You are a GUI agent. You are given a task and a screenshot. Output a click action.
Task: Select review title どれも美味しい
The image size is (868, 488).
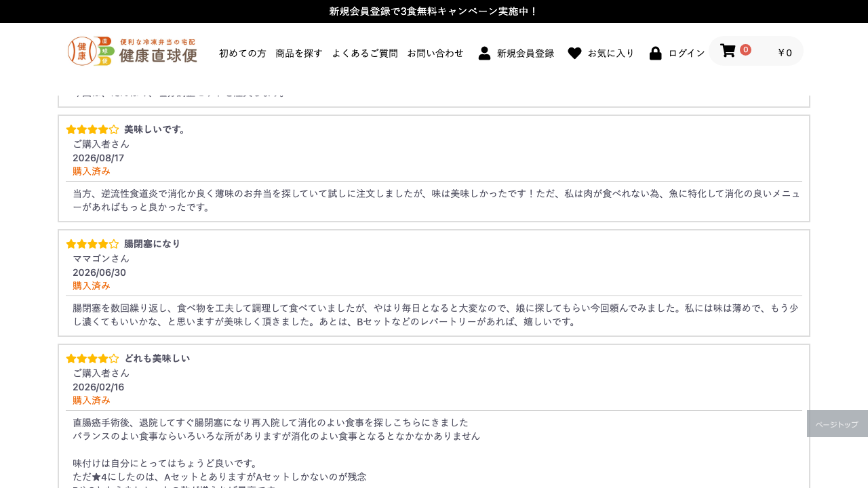[x=157, y=359]
